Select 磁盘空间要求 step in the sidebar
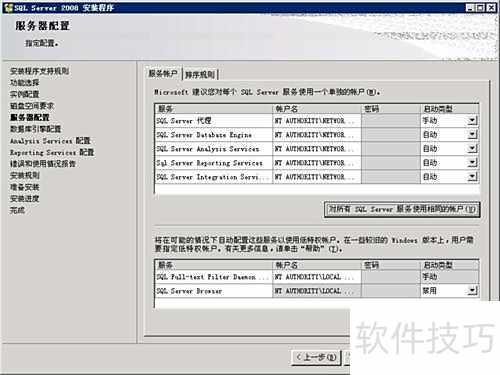Image resolution: width=500 pixels, height=375 pixels. click(x=32, y=106)
